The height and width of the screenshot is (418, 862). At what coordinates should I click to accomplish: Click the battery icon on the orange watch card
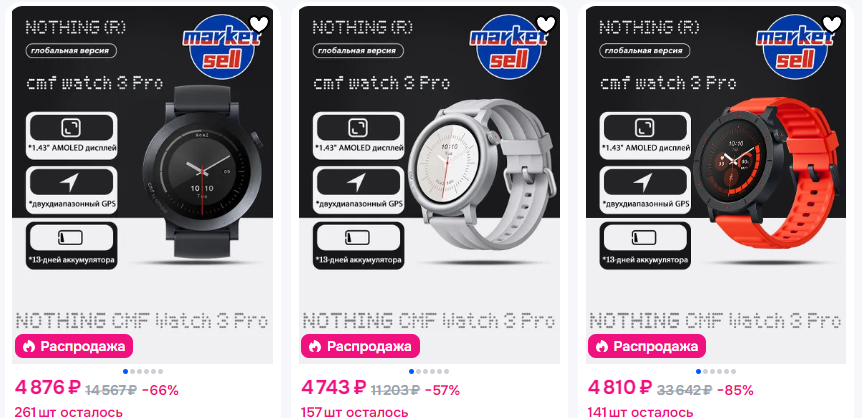pyautogui.click(x=645, y=238)
